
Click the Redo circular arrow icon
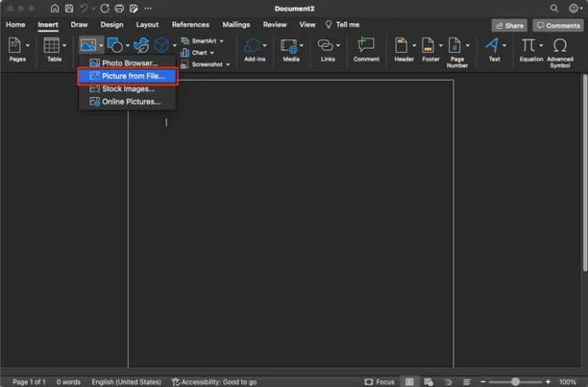(105, 9)
